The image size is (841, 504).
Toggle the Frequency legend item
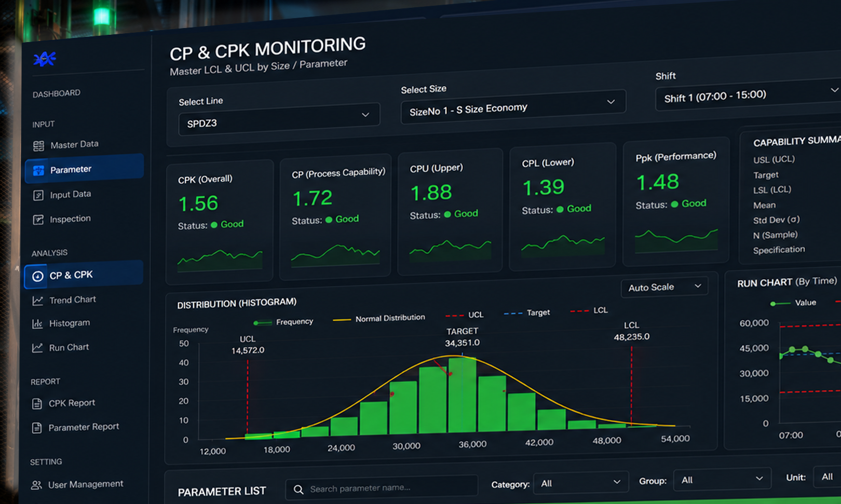[x=283, y=322]
